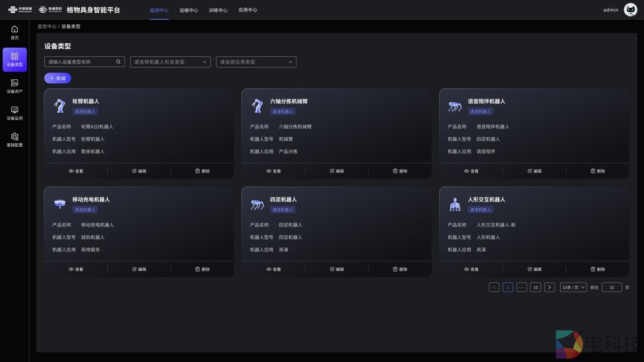Open the 应用中心 tab
Screen dimensions: 644x362
click(248, 10)
